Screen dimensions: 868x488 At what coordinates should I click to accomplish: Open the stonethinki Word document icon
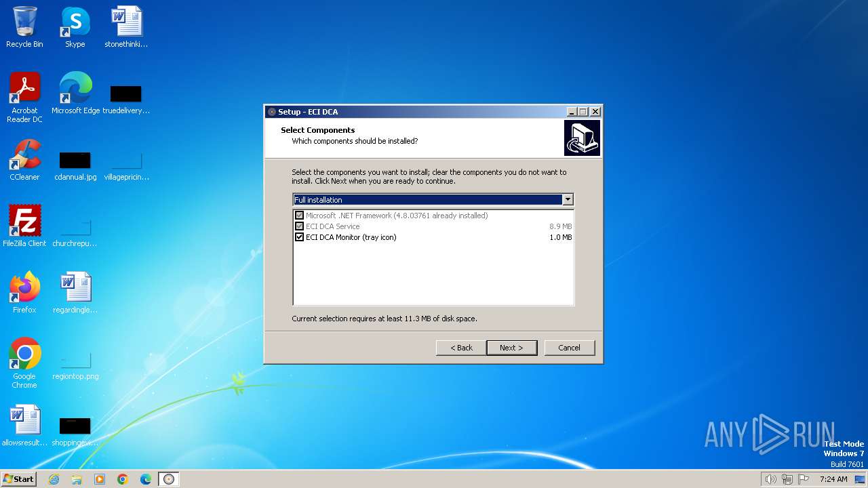click(x=126, y=27)
